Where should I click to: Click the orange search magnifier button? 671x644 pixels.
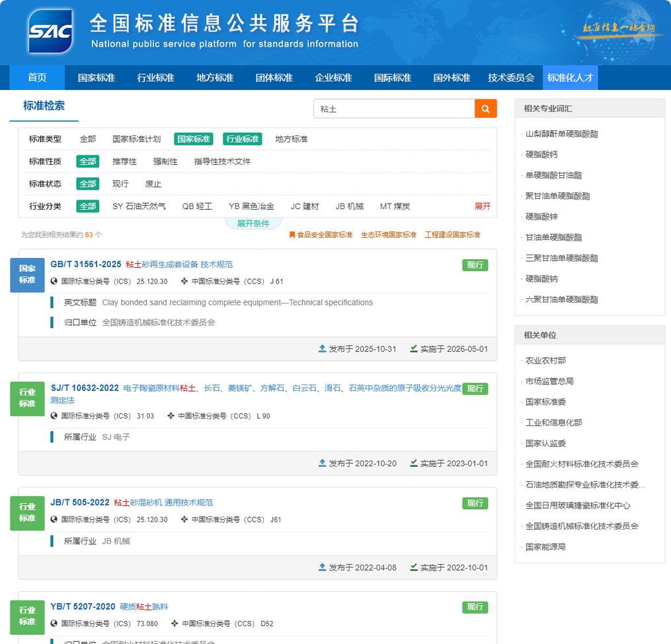[486, 108]
